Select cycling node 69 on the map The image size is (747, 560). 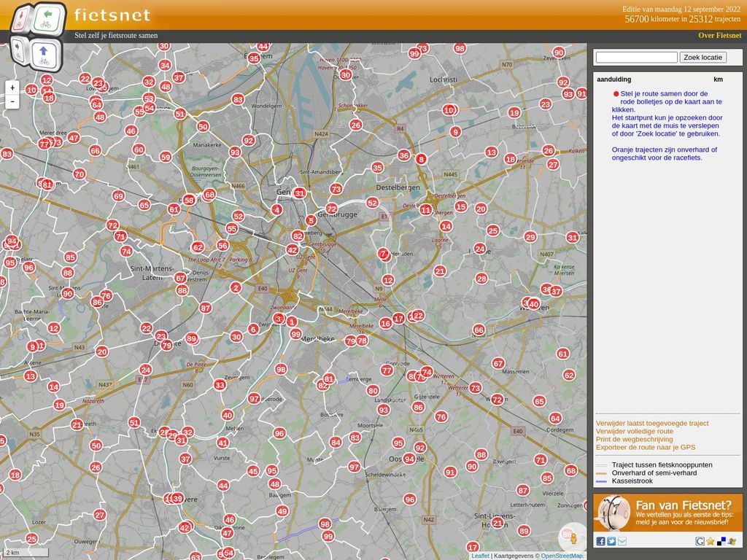coord(119,195)
